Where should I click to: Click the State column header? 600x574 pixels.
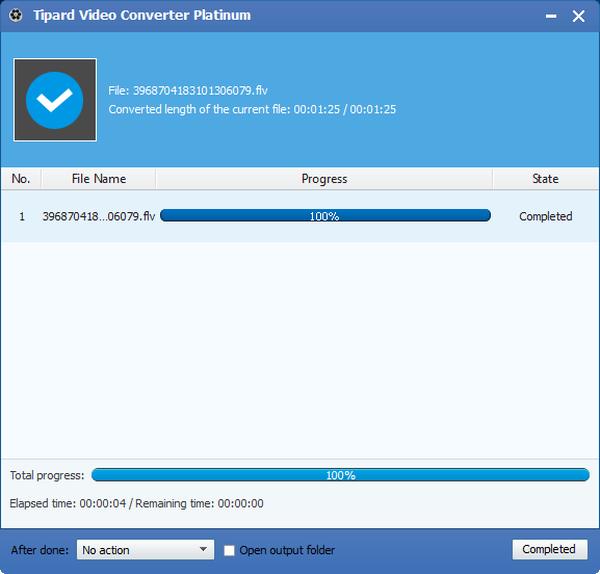pyautogui.click(x=545, y=179)
